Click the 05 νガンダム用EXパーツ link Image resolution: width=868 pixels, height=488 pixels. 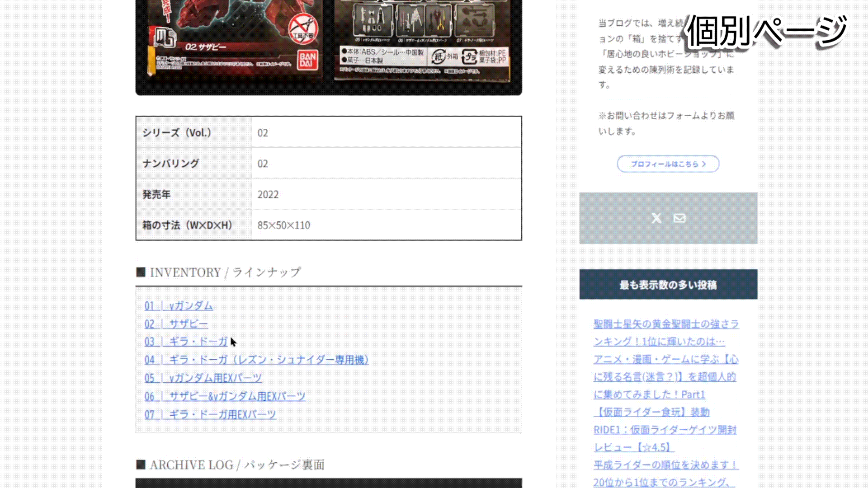(x=203, y=378)
